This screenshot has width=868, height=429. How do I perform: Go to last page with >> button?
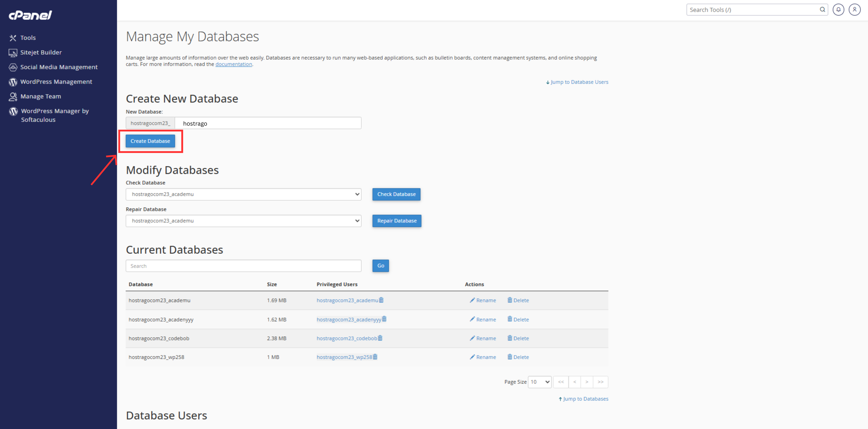[x=600, y=382]
